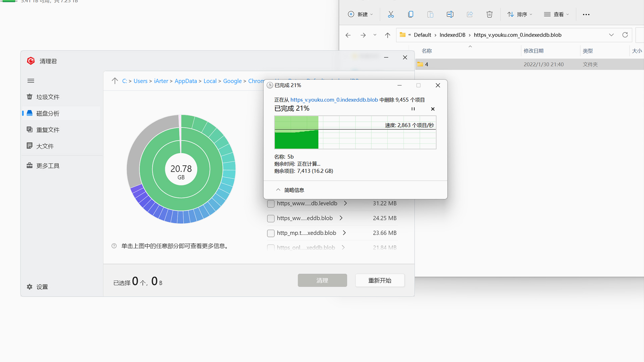Click the hamburger menu icon in 清理君

[31, 81]
